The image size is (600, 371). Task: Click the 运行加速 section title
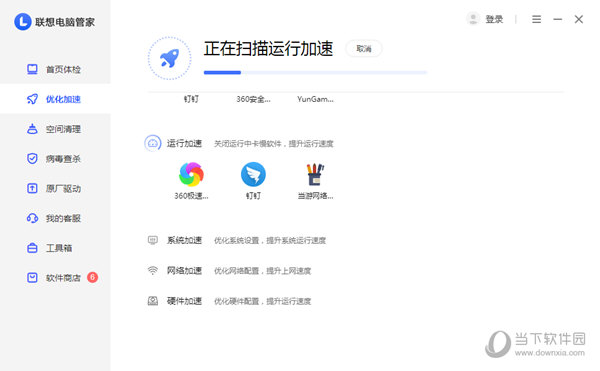pyautogui.click(x=184, y=143)
